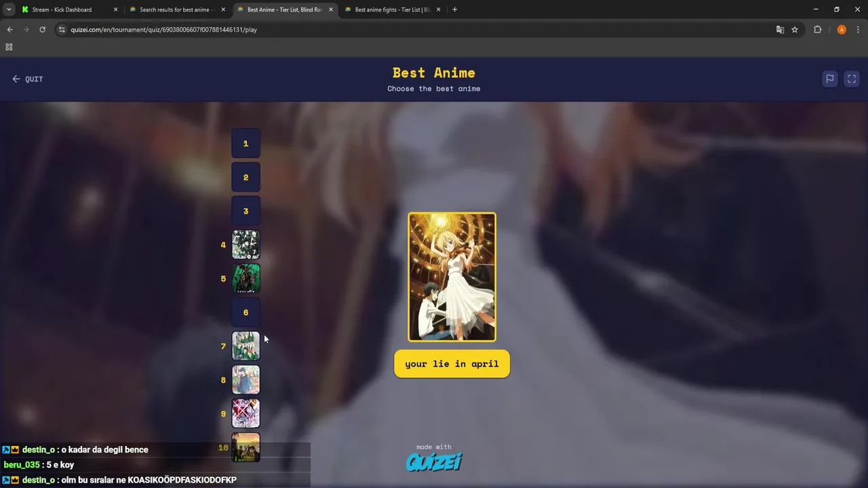Screen dimensions: 868x488
Task: Click the thumbnail in rank 7
Action: click(x=246, y=346)
